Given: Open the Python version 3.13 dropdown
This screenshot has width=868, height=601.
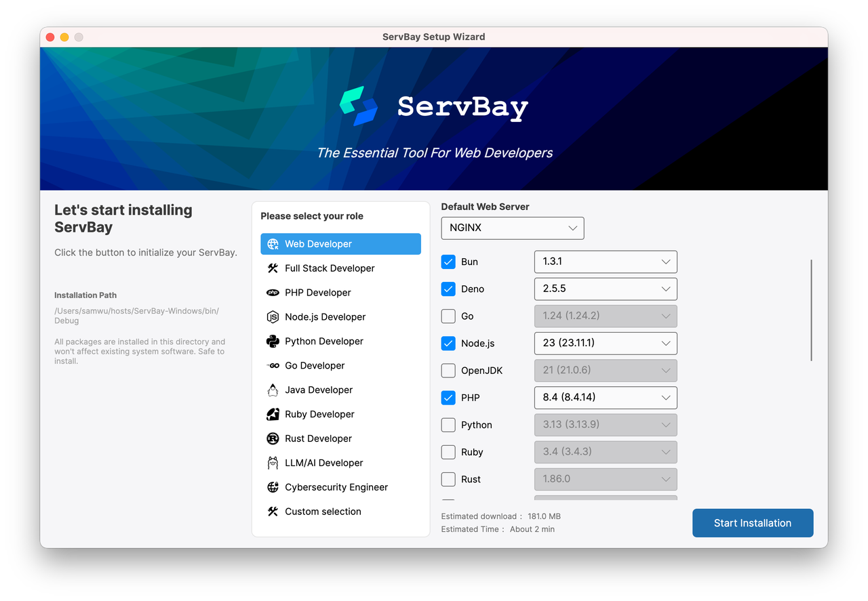Looking at the screenshot, I should pos(606,425).
